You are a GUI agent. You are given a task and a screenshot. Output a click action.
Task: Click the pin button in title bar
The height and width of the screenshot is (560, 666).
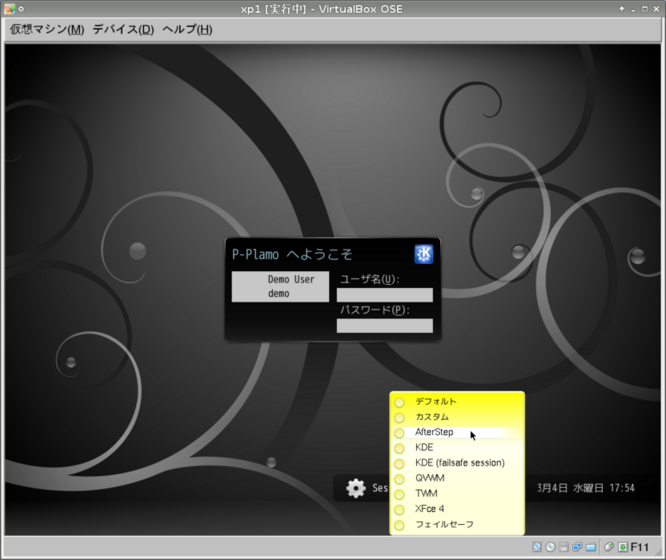point(21,8)
